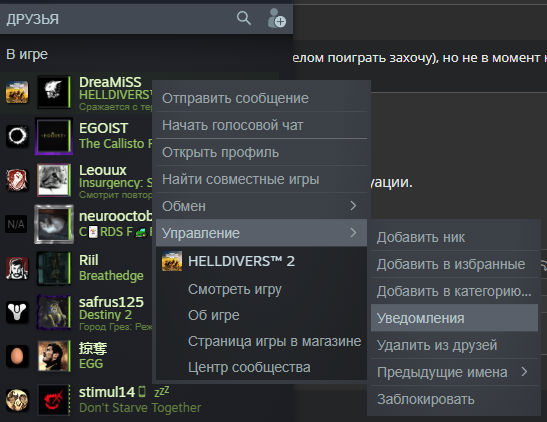The width and height of the screenshot is (547, 422).
Task: Click The Callisto game text under EGOIST
Action: (x=115, y=143)
